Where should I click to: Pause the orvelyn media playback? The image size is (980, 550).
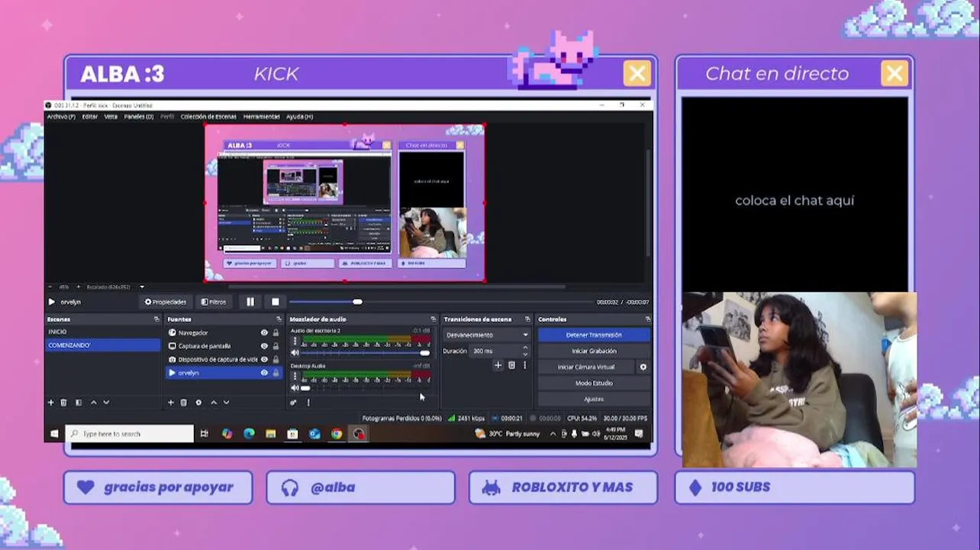pyautogui.click(x=250, y=302)
